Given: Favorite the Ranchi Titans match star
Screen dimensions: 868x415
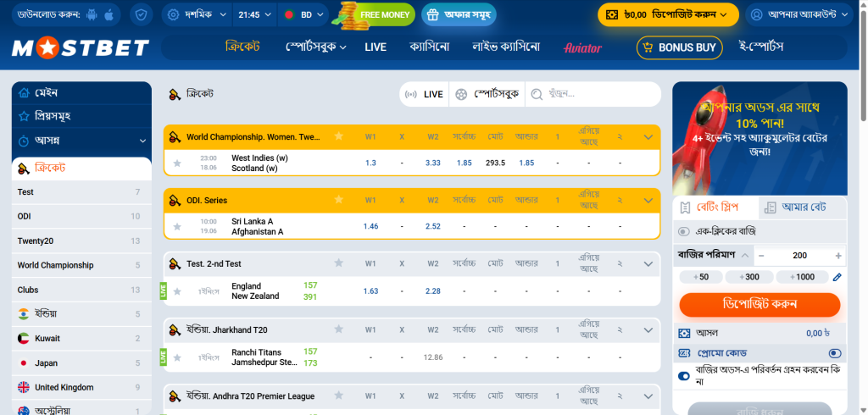Looking at the screenshot, I should [177, 357].
